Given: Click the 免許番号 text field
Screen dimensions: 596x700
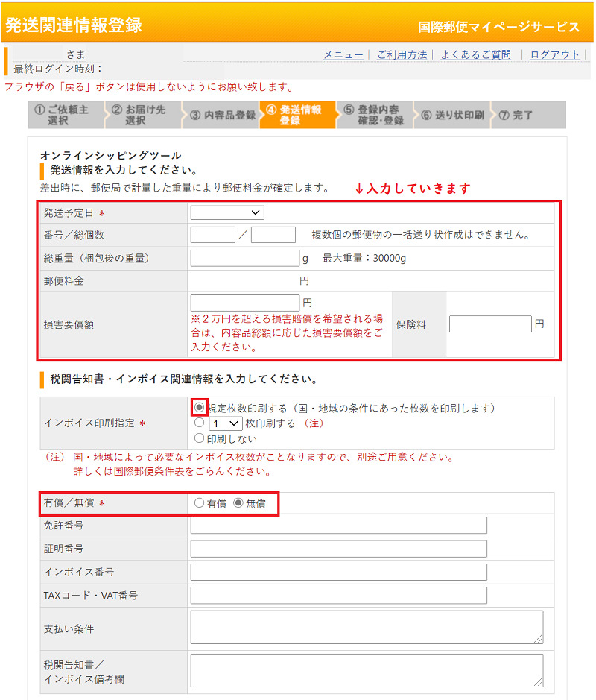Looking at the screenshot, I should (x=338, y=526).
